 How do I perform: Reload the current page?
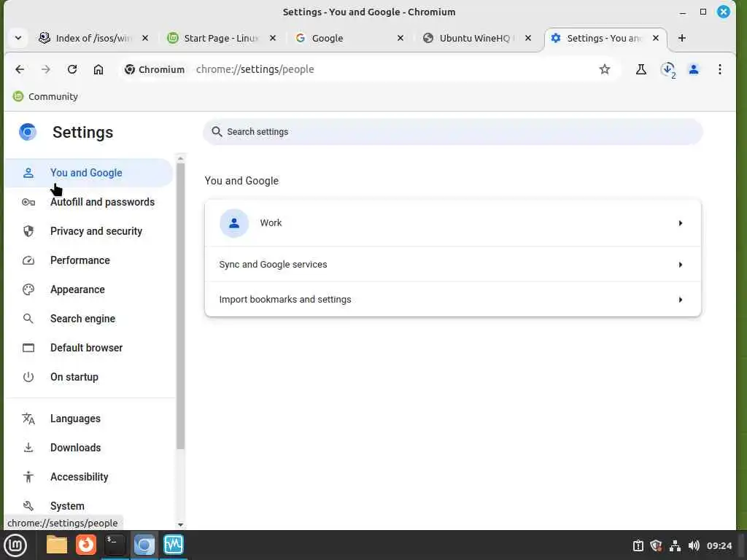click(72, 69)
